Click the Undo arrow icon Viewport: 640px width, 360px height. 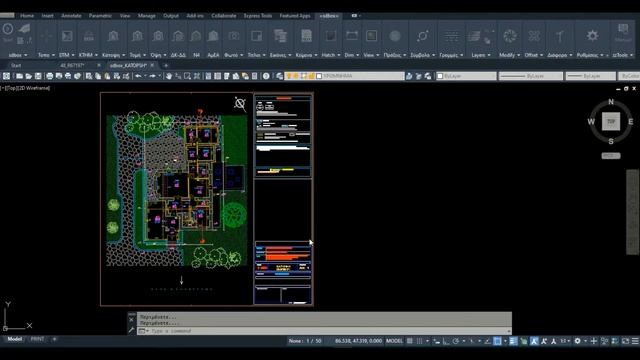click(x=138, y=76)
